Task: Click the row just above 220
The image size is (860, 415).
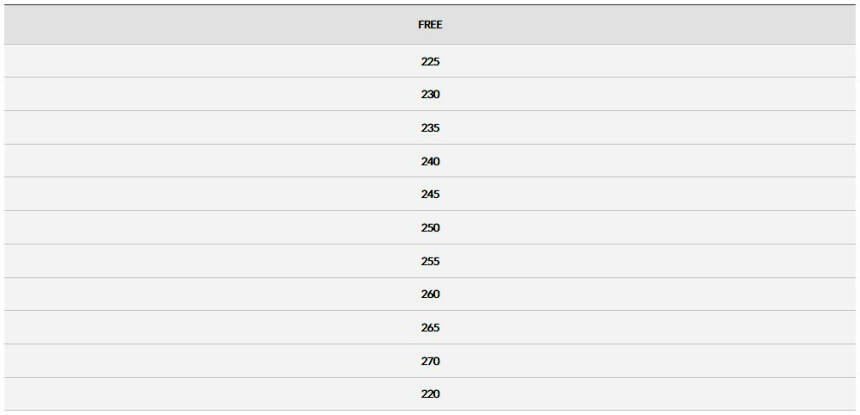Action: pyautogui.click(x=430, y=361)
